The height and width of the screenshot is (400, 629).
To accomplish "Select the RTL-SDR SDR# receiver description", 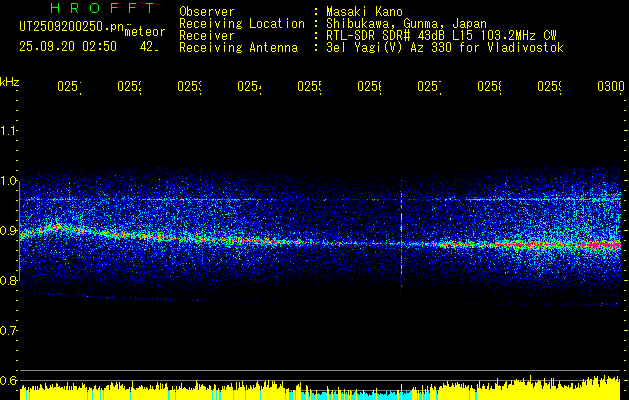I will point(441,36).
